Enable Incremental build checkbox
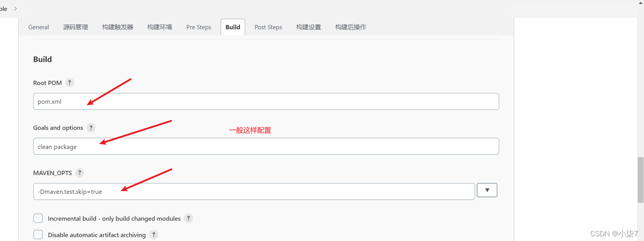 point(38,218)
